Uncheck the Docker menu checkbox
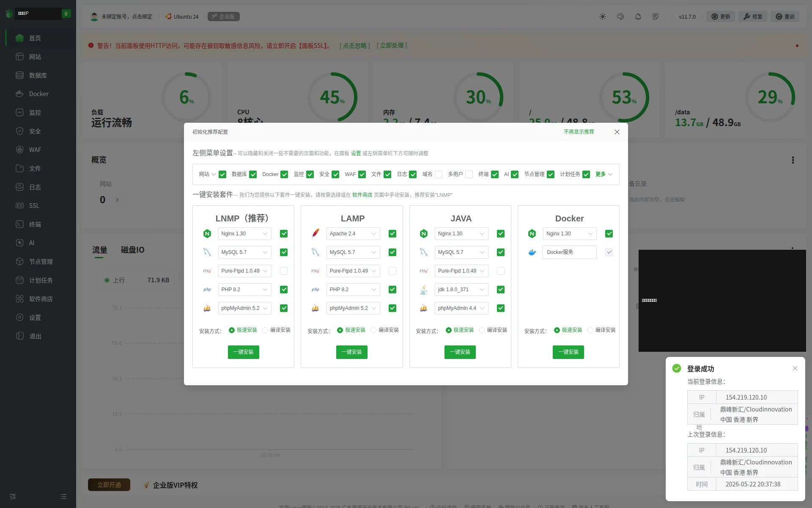The image size is (812, 508). (284, 174)
